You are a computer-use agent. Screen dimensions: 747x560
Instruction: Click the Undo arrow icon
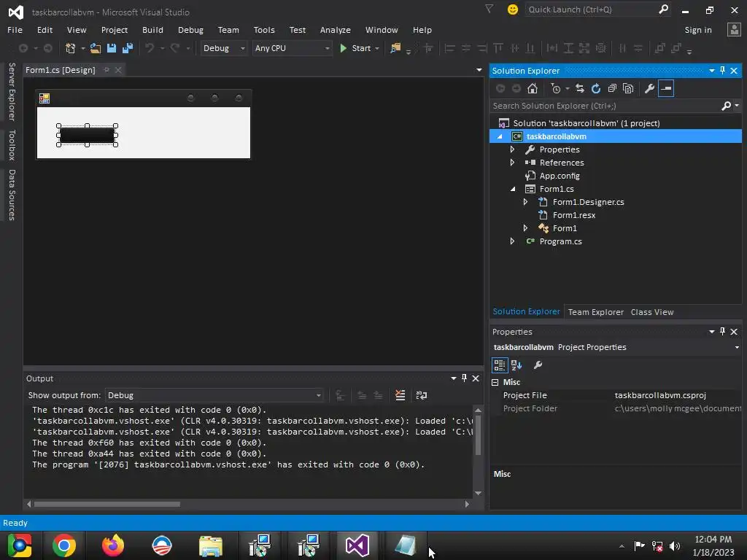pos(150,48)
